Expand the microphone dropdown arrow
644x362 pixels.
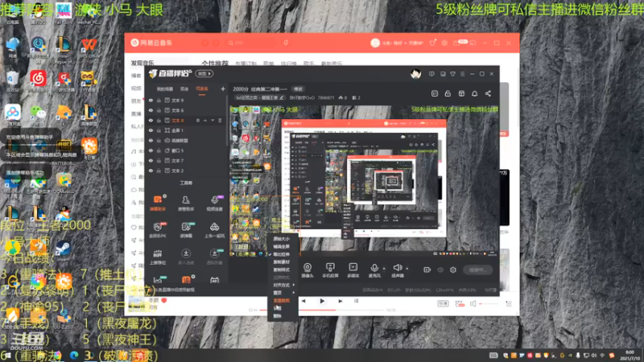384,269
